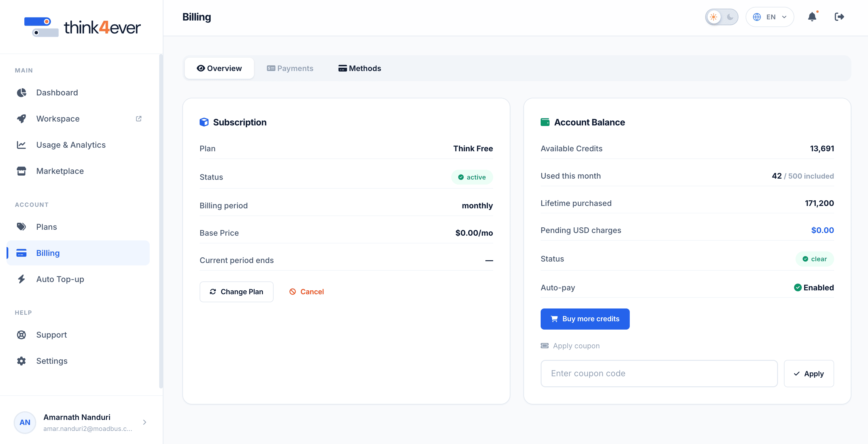Viewport: 868px width, 444px height.
Task: Click the Auto Top-up lightning icon
Action: click(22, 279)
